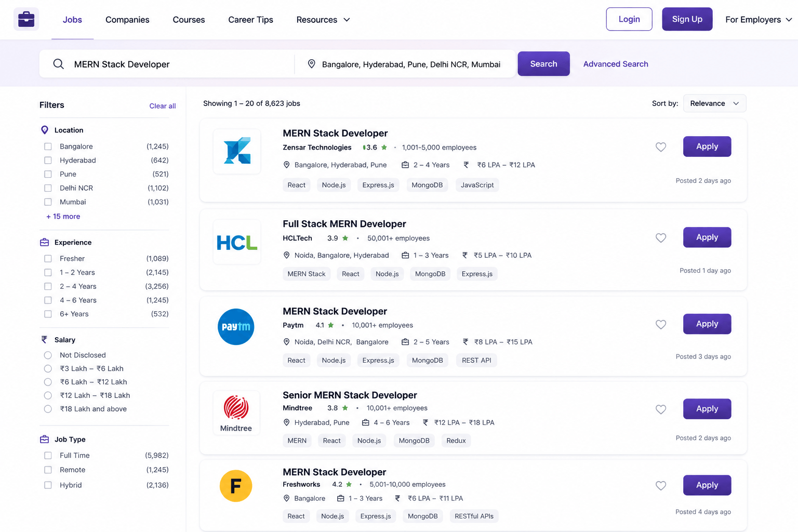Click the Mindtree job salary rupee icon
The image size is (798, 532).
tap(425, 422)
